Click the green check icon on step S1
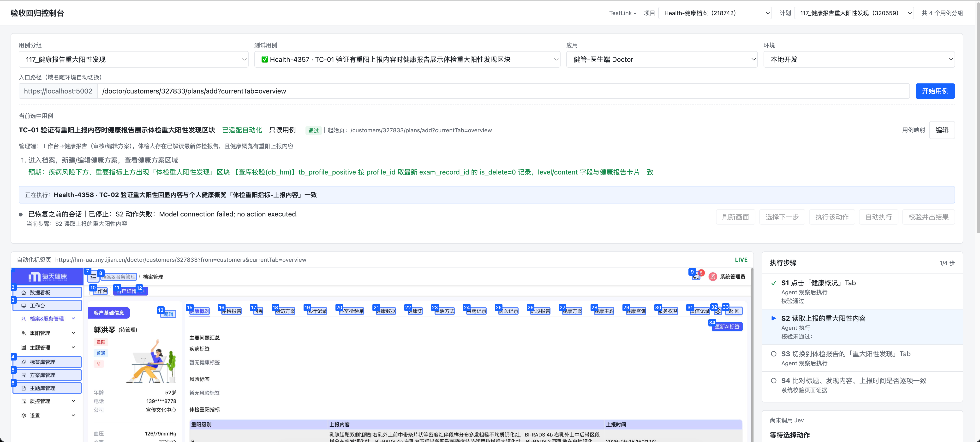 (773, 283)
